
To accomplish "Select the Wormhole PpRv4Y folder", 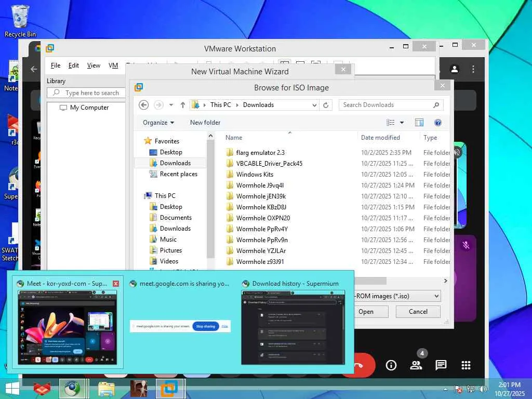I will click(x=257, y=229).
